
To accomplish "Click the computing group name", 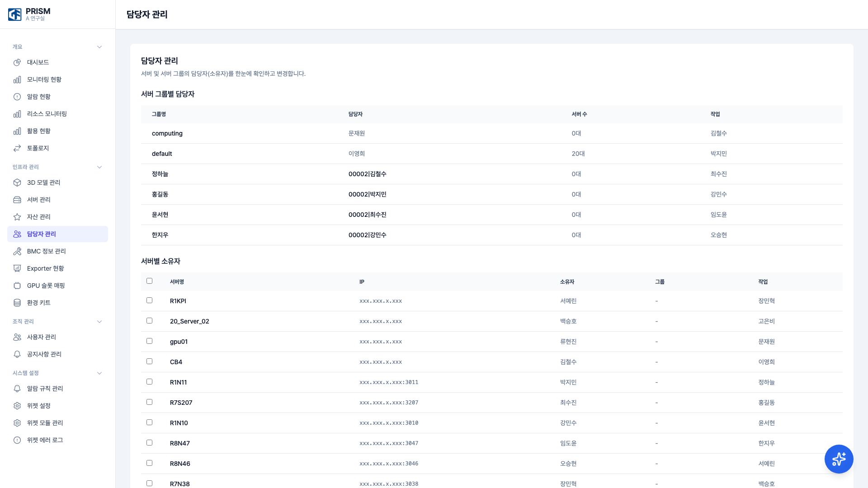I will click(167, 133).
